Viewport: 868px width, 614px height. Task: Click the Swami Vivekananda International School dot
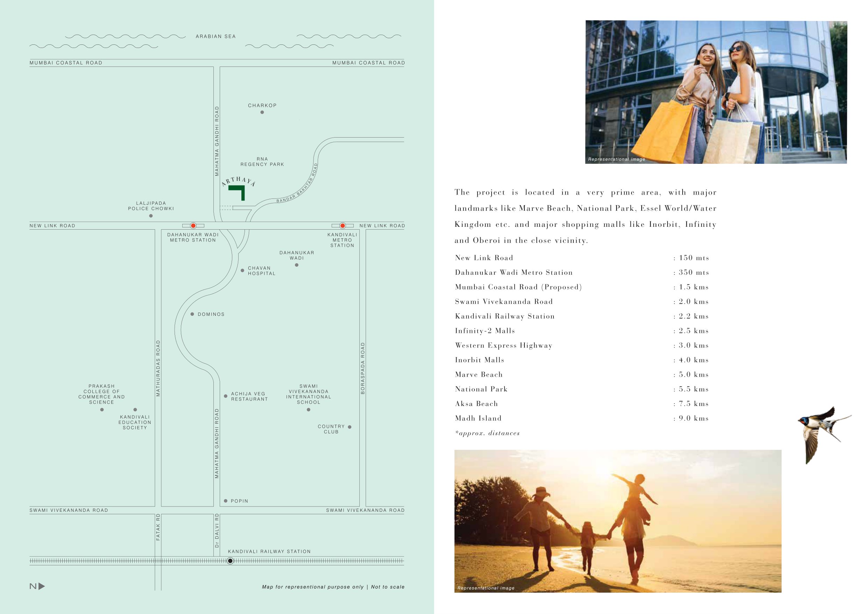click(x=309, y=410)
